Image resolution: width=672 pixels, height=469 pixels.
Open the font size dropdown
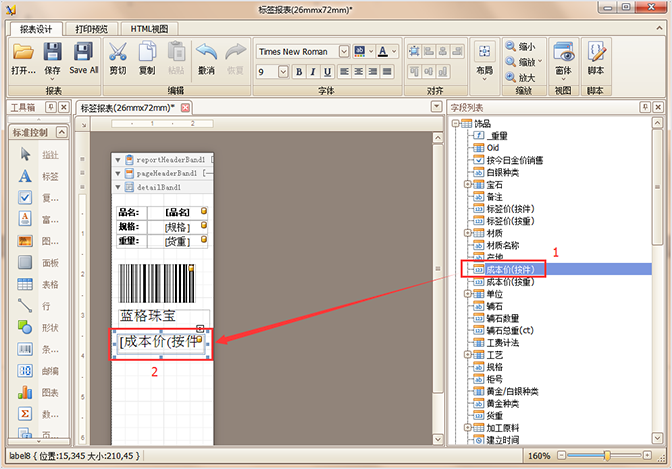[x=283, y=72]
